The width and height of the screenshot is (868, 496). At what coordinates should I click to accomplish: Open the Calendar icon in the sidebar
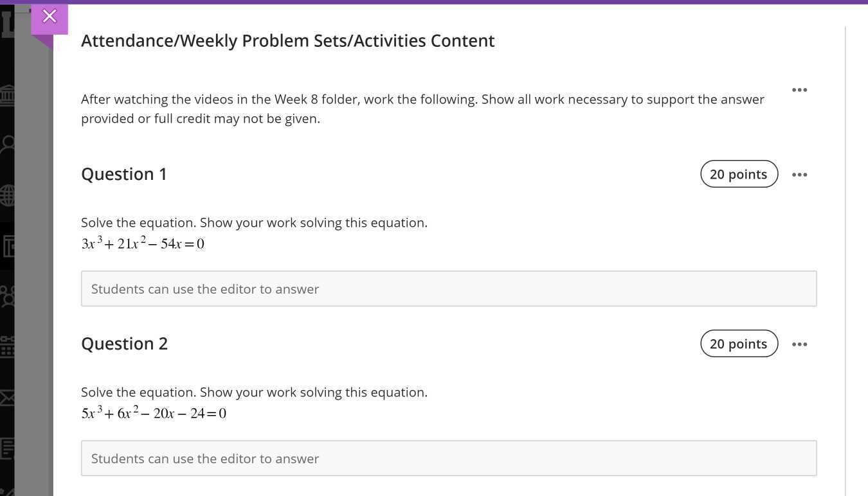(x=7, y=347)
